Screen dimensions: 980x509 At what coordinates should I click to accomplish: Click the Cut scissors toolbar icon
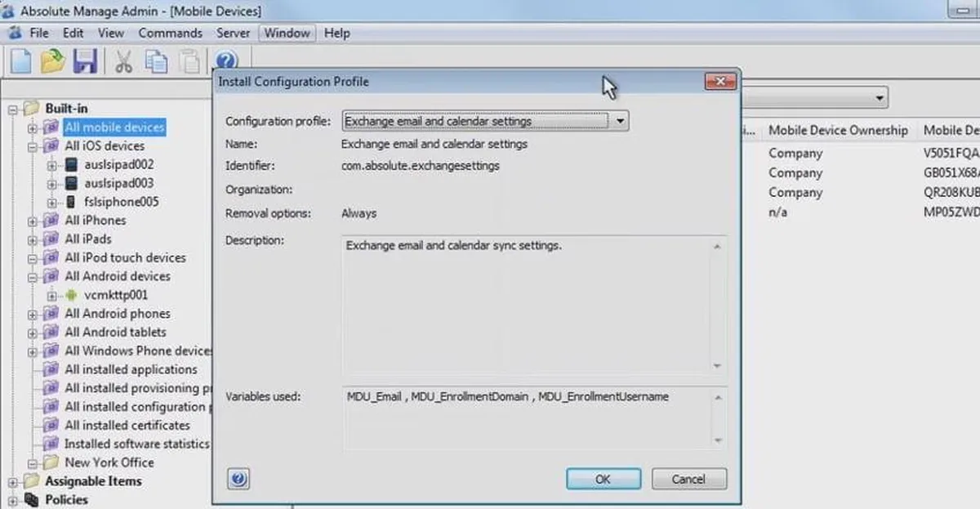pyautogui.click(x=124, y=61)
